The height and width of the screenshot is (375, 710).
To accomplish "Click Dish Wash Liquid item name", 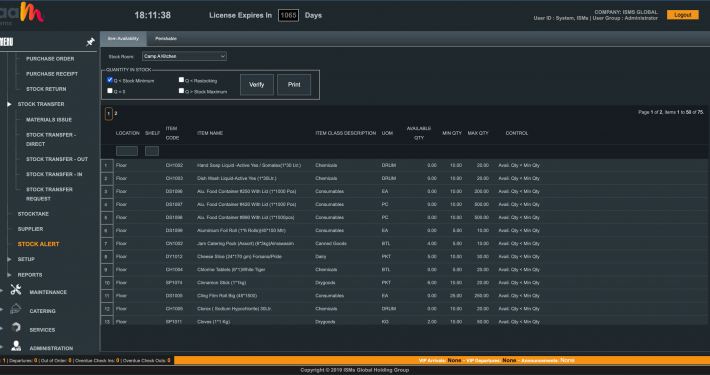I will click(x=236, y=178).
